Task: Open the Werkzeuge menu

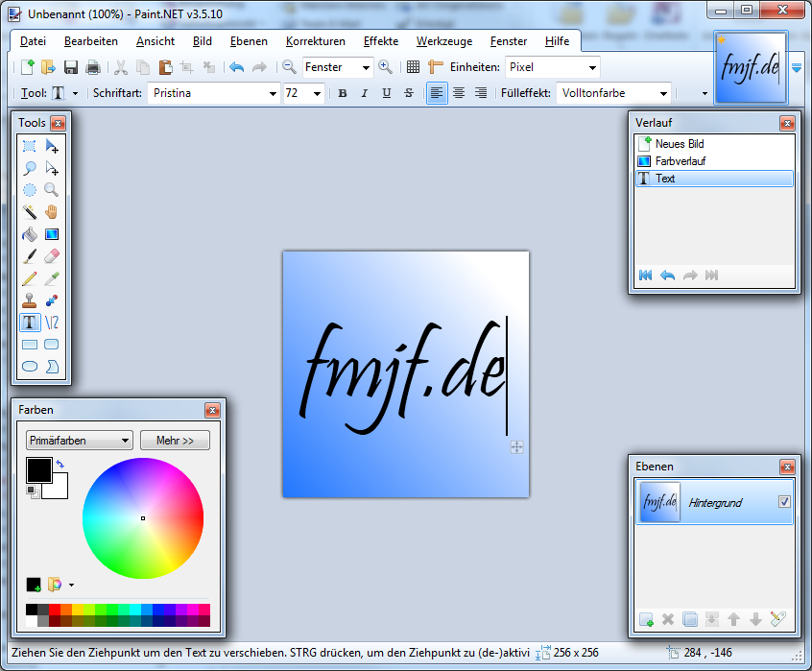Action: point(444,41)
